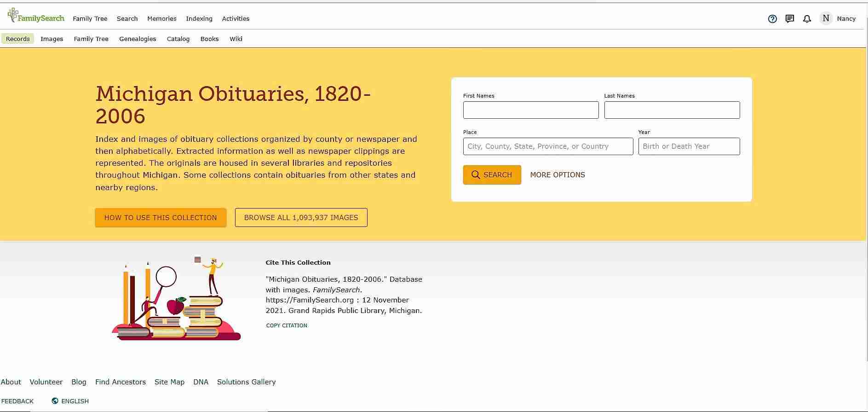
Task: Open the Nancy account menu
Action: pyautogui.click(x=846, y=19)
